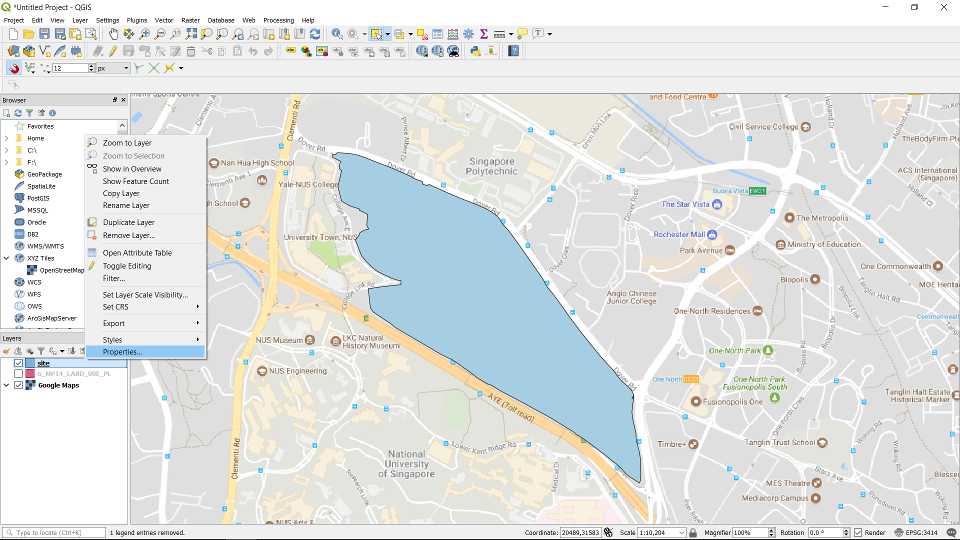This screenshot has width=960, height=540.
Task: Enable the G_MP14_LAND_USE_PL layer checkbox
Action: 18,374
